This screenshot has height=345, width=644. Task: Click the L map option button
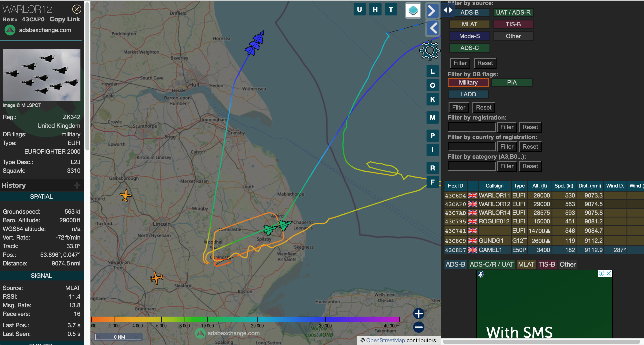pyautogui.click(x=432, y=71)
